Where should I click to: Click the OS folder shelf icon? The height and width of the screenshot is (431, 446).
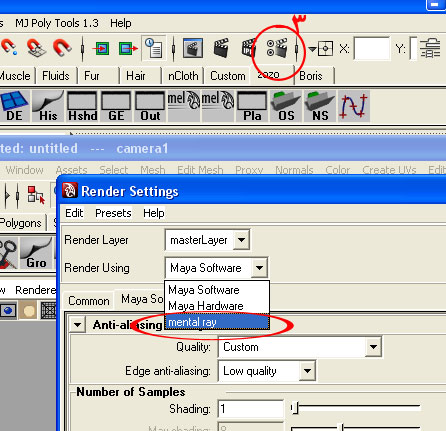tap(286, 106)
